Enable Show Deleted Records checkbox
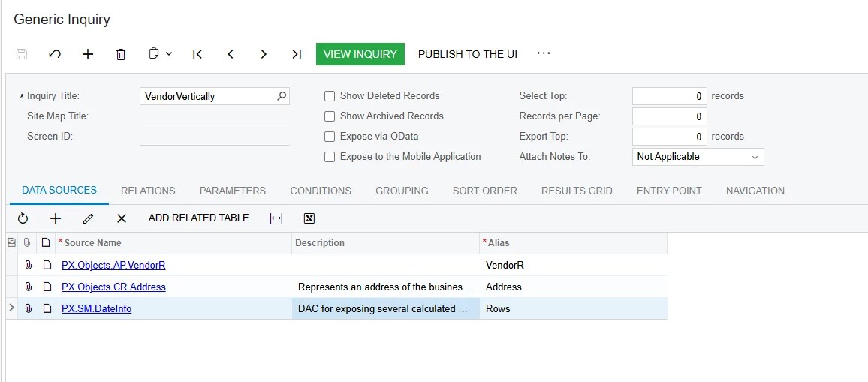Image resolution: width=868 pixels, height=382 pixels. 330,96
